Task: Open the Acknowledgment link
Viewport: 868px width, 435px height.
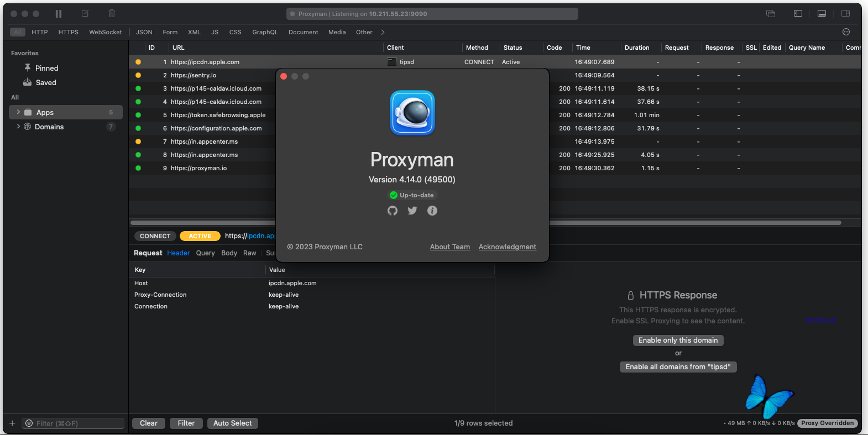Action: coord(508,247)
